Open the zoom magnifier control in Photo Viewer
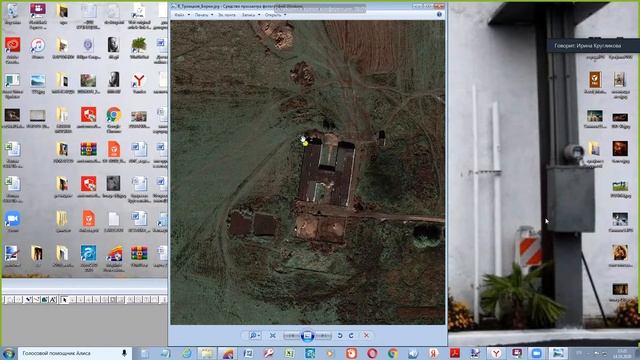Screen dimensions: 640x360 [x=254, y=336]
